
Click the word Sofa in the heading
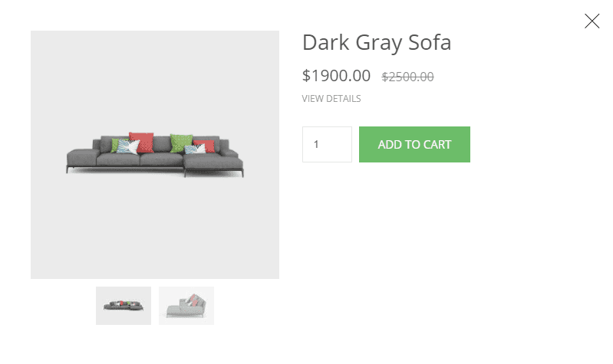click(430, 42)
